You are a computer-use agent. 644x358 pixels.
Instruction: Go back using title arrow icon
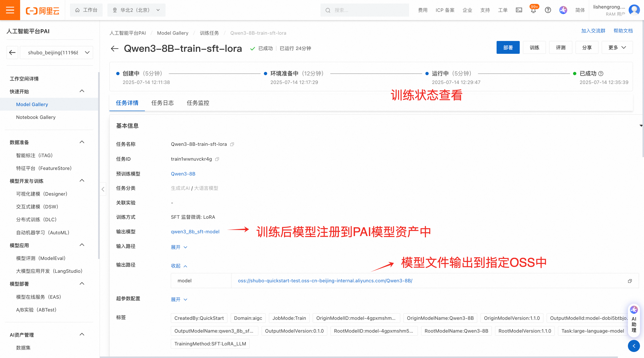pyautogui.click(x=115, y=48)
